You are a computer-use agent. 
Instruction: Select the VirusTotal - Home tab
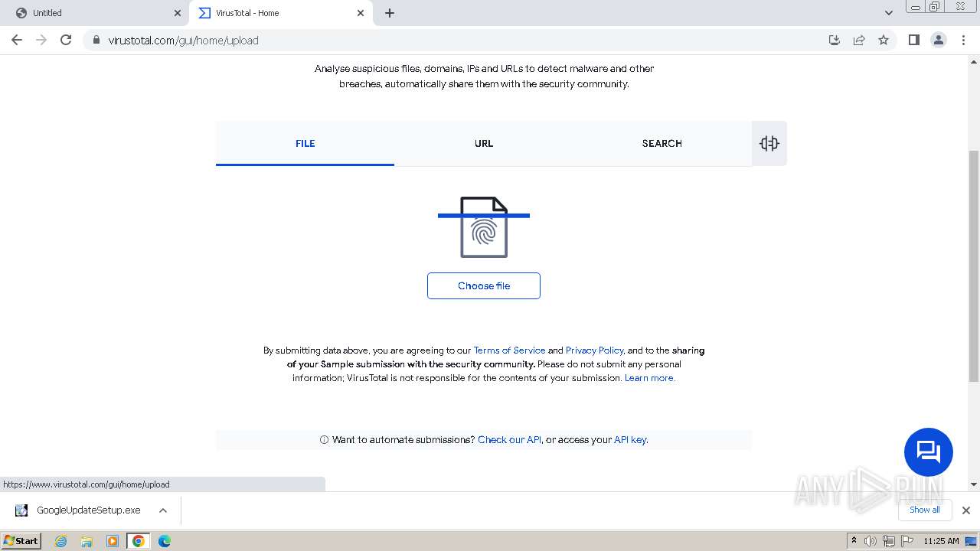pos(279,13)
